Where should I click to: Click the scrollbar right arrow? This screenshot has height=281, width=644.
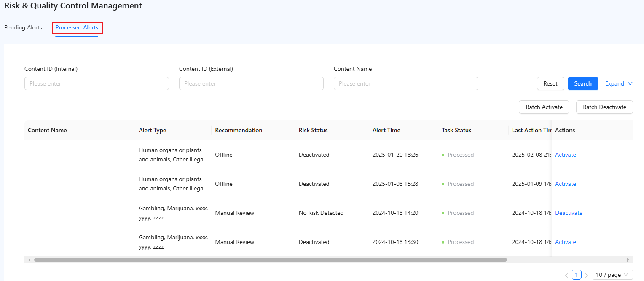tap(628, 260)
